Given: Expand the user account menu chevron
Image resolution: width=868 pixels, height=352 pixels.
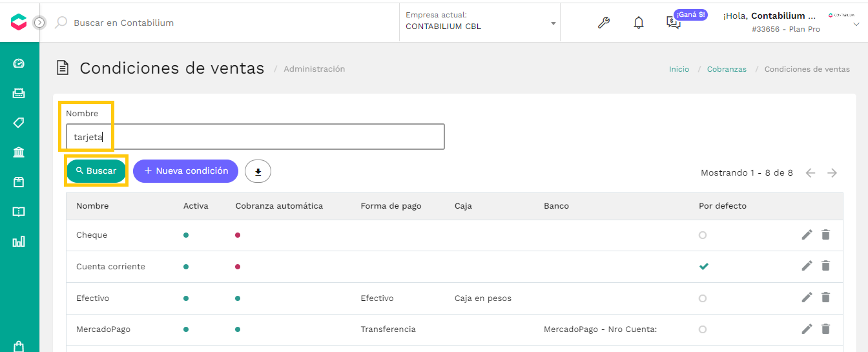Looking at the screenshot, I should 856,24.
